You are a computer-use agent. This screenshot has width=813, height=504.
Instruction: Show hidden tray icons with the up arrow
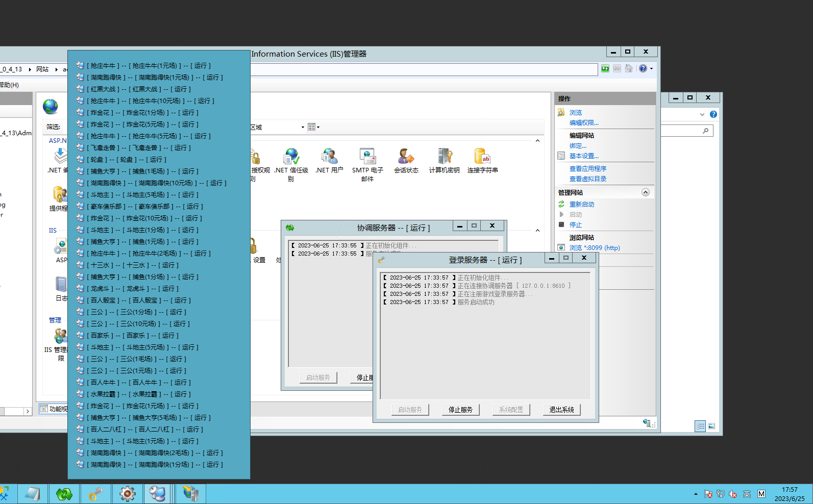696,494
